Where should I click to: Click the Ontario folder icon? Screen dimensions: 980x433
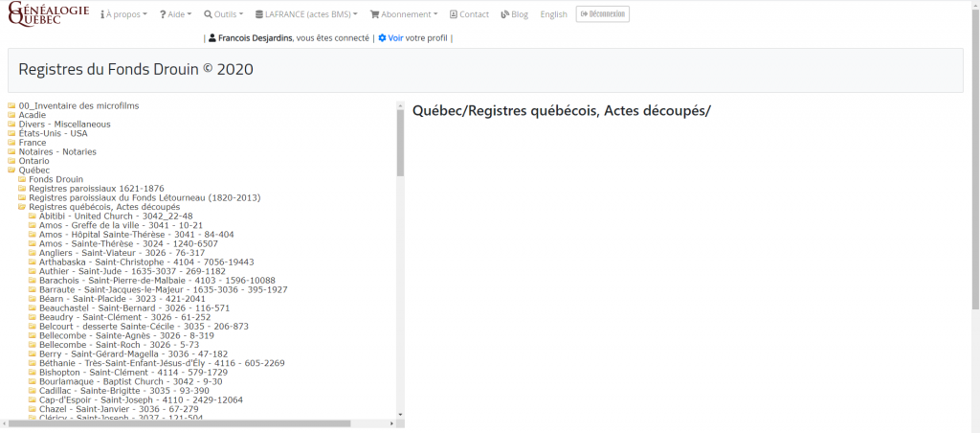(x=11, y=161)
